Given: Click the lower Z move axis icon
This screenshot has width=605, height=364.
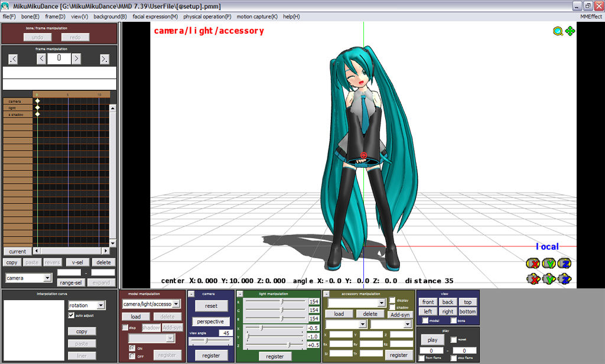Looking at the screenshot, I should [564, 279].
